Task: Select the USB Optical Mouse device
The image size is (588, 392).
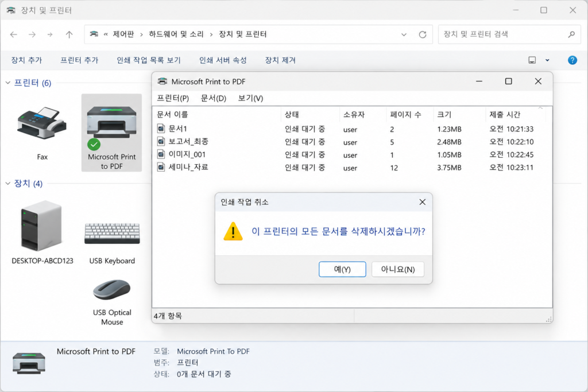Action: pos(112,289)
